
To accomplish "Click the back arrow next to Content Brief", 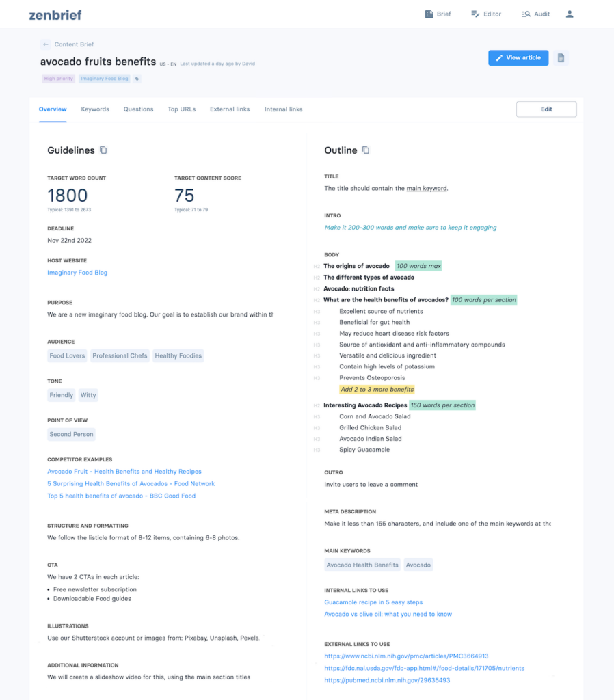I will (46, 45).
